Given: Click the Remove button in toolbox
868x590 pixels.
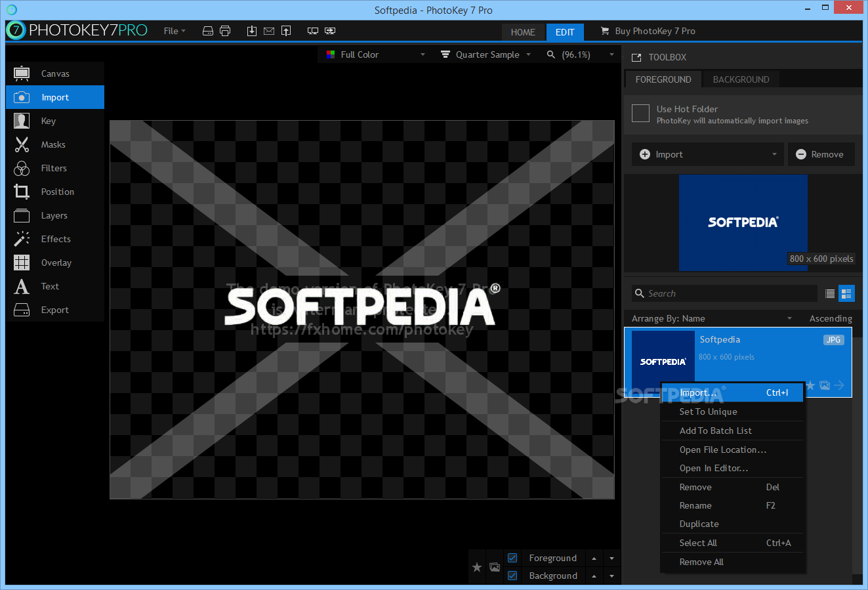Looking at the screenshot, I should click(821, 154).
